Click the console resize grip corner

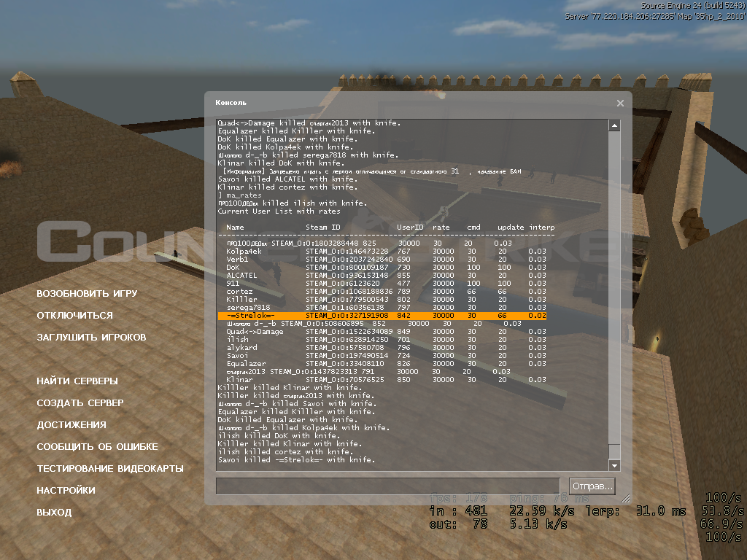coord(625,499)
